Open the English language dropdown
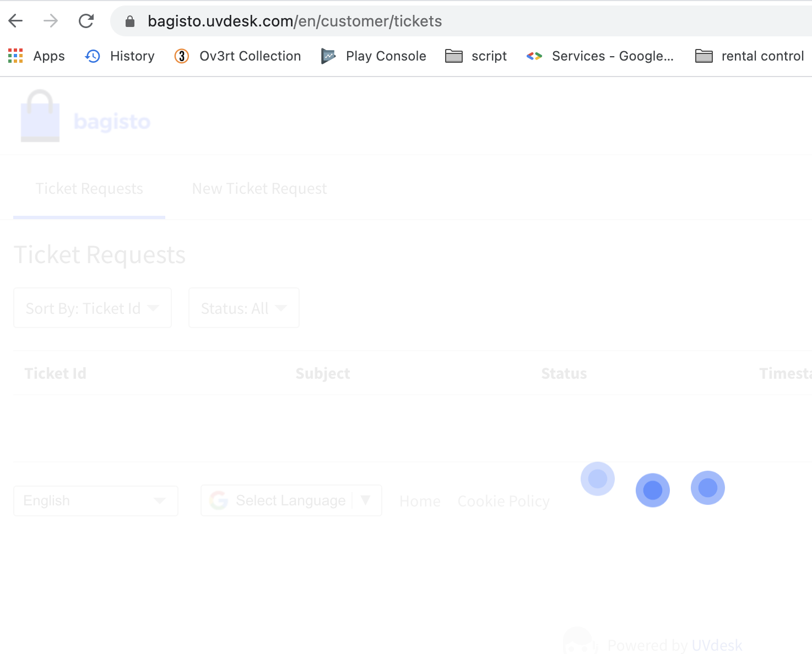812x654 pixels. point(96,501)
